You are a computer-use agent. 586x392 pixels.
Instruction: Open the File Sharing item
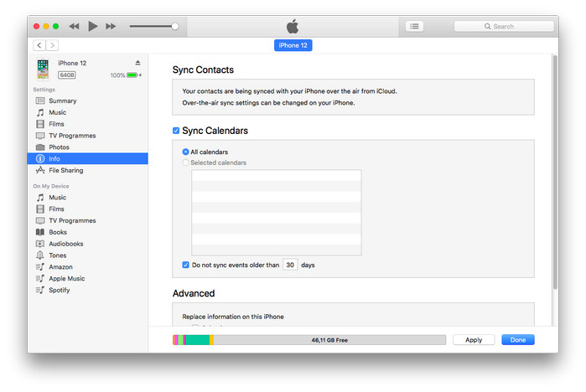click(87, 170)
